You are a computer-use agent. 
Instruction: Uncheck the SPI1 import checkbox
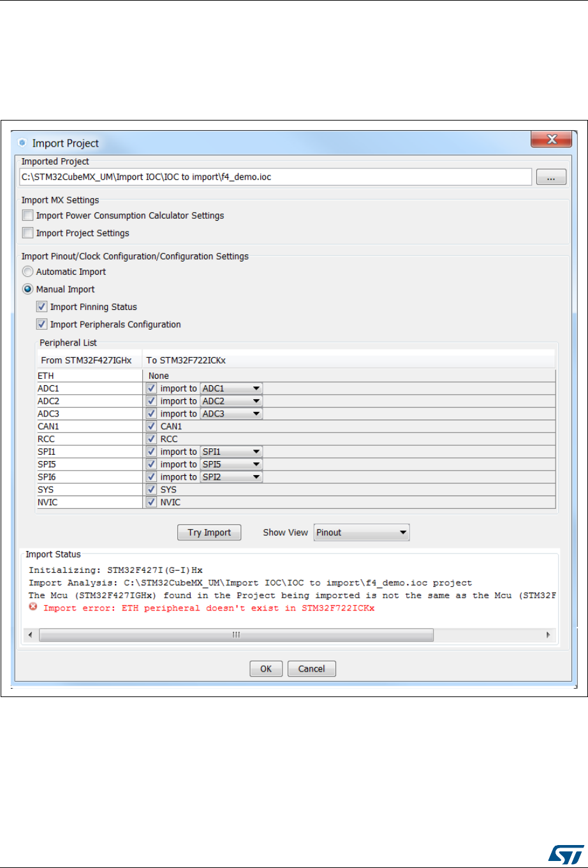(151, 452)
